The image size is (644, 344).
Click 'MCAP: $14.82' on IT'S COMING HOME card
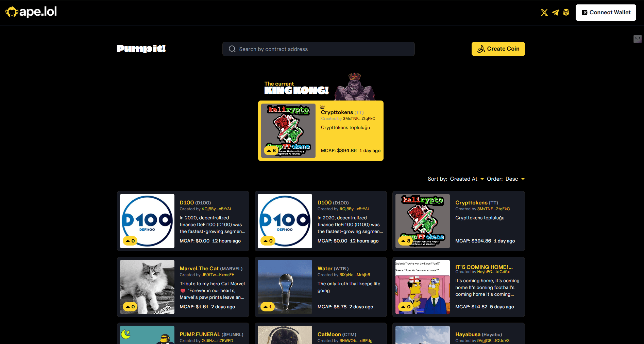pyautogui.click(x=471, y=307)
